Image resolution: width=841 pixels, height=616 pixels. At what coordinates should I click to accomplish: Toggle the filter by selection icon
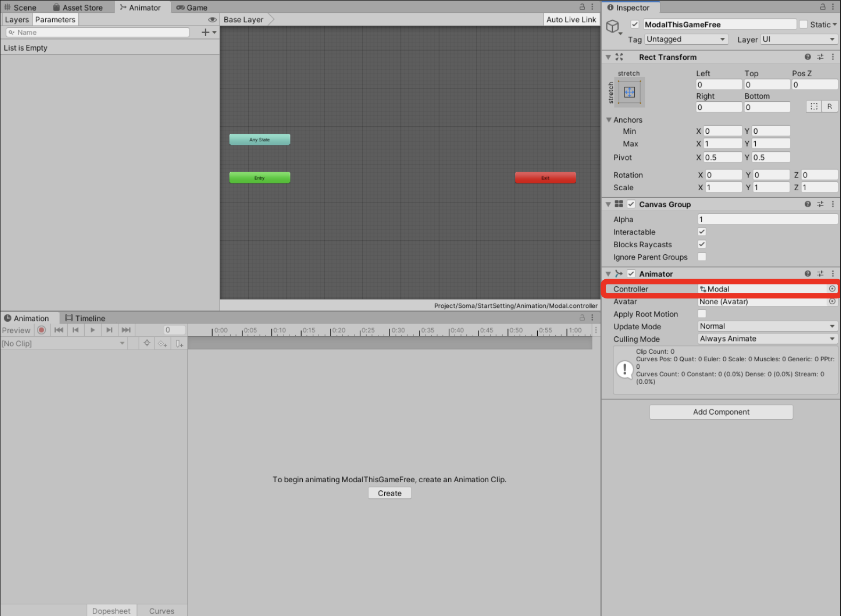tap(147, 343)
